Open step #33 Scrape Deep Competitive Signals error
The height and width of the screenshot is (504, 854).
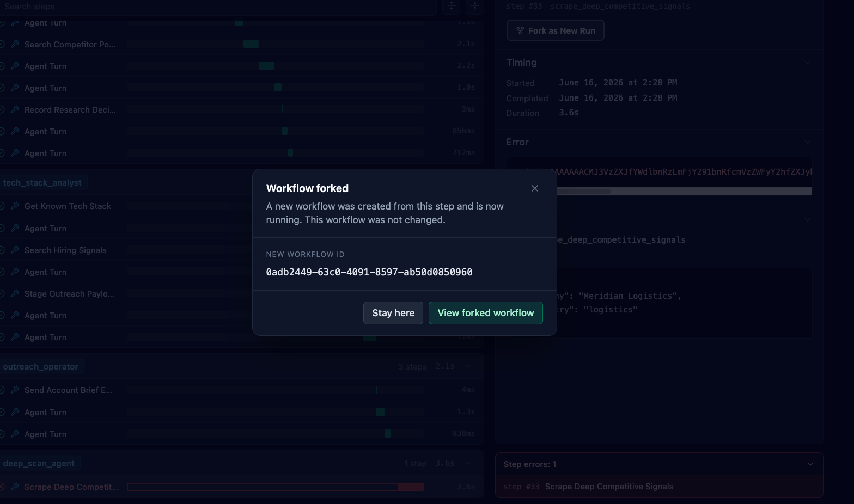tap(659, 487)
